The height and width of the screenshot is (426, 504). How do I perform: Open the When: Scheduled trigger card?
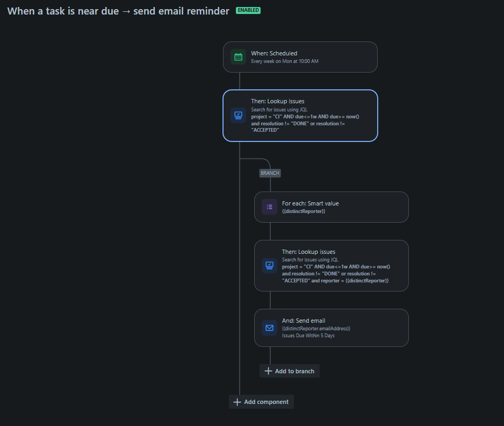pyautogui.click(x=300, y=57)
